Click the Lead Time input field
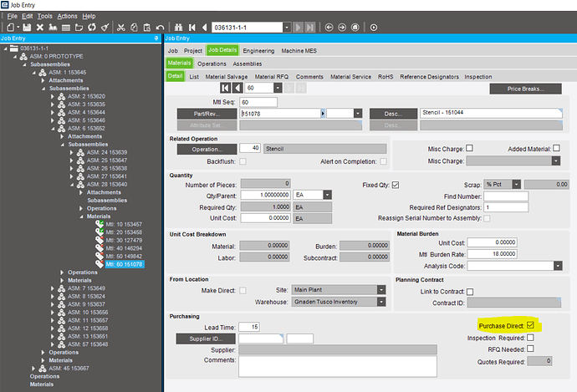Screen dimensions: 577x392 pos(249,327)
